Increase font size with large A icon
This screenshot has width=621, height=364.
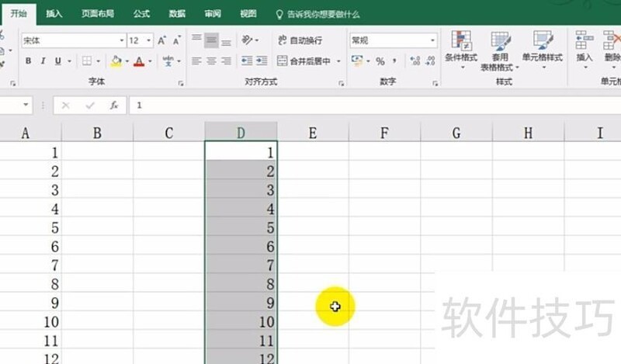tap(161, 40)
